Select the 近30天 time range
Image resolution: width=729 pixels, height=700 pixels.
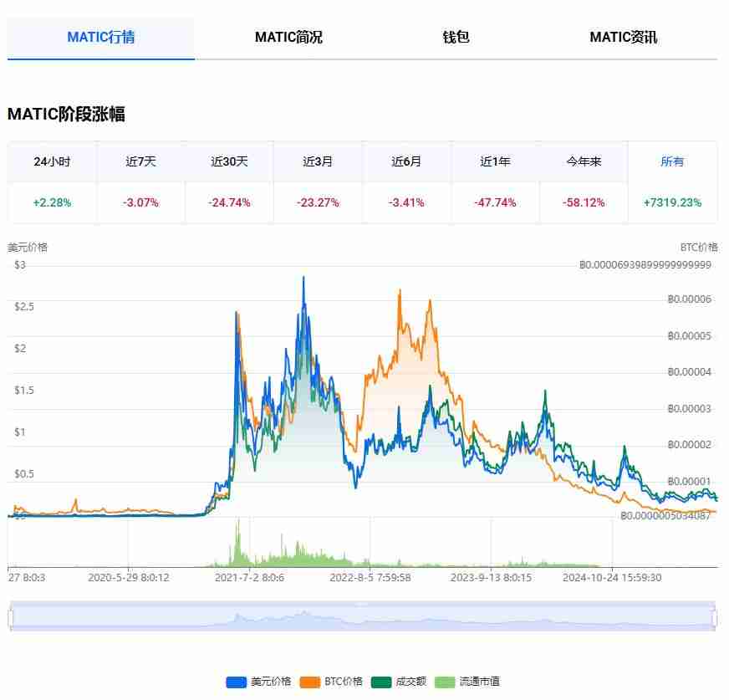228,161
